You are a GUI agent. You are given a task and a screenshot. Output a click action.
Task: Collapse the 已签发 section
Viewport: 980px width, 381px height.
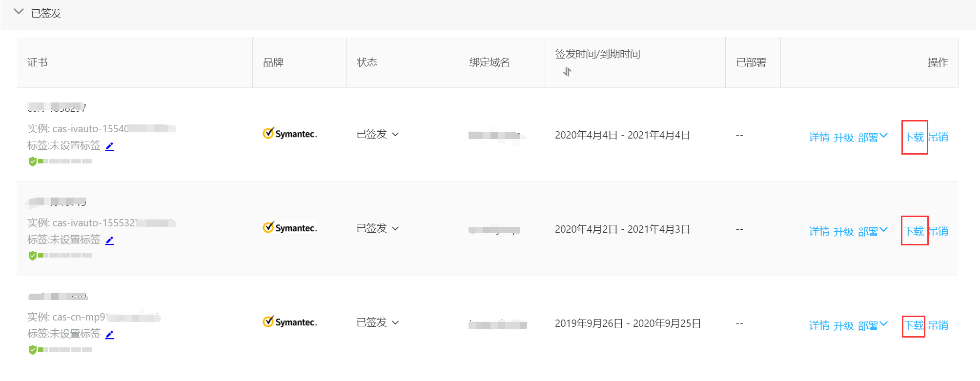point(19,12)
